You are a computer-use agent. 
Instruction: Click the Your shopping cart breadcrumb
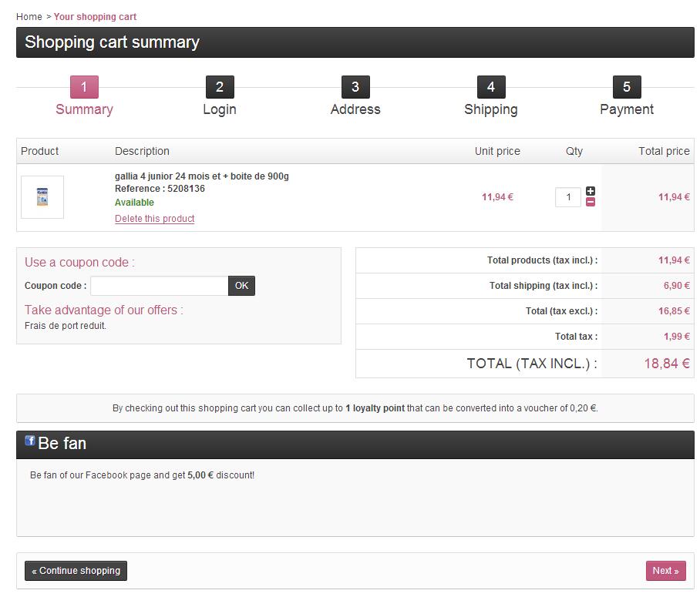(x=95, y=17)
